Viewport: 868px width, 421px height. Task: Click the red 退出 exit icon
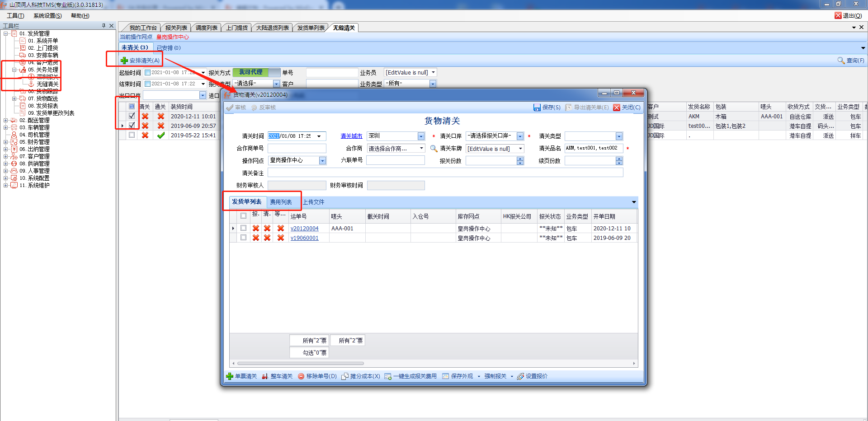point(838,15)
